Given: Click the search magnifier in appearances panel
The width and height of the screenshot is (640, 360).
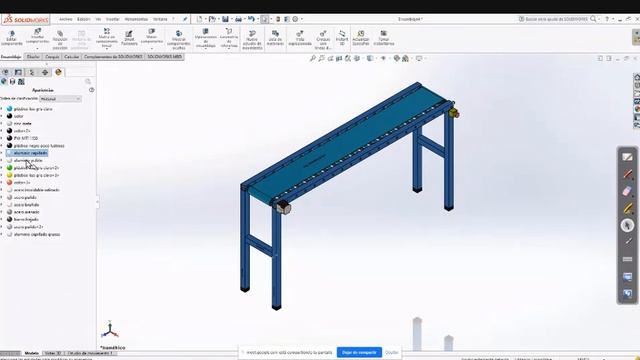Looking at the screenshot, I should pyautogui.click(x=88, y=82).
